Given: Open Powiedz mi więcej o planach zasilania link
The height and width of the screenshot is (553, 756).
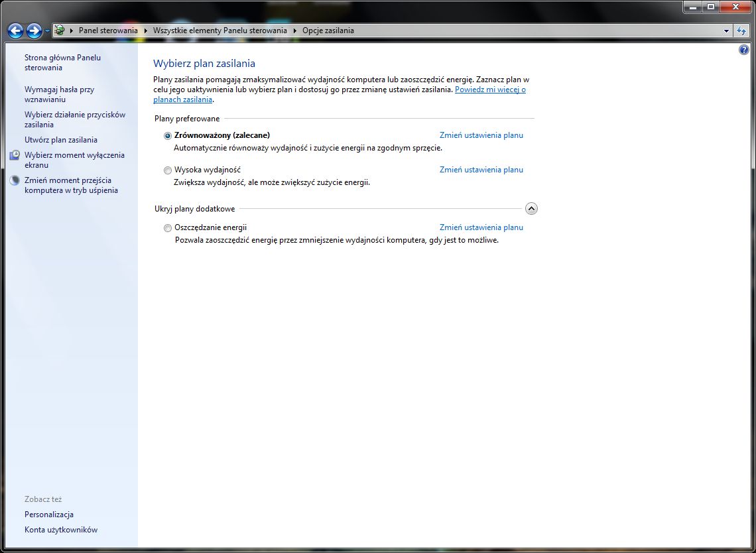Looking at the screenshot, I should [x=490, y=90].
